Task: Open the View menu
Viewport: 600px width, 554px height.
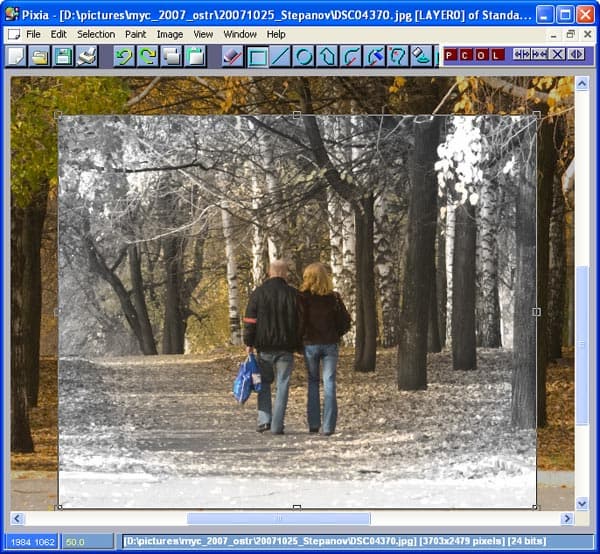Action: click(203, 34)
